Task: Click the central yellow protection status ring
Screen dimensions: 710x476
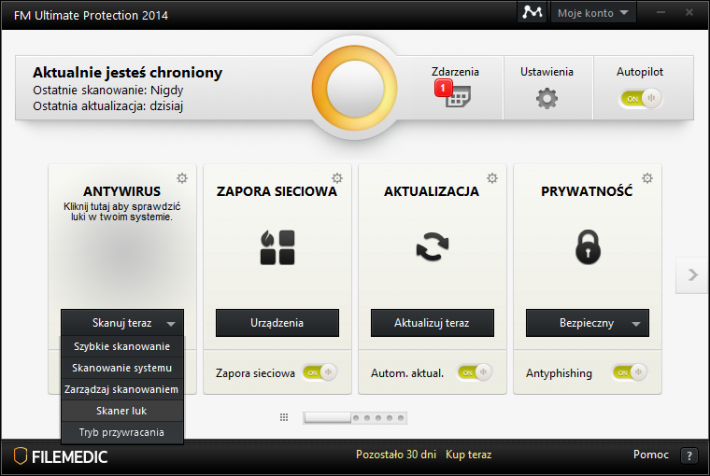Action: click(x=355, y=88)
